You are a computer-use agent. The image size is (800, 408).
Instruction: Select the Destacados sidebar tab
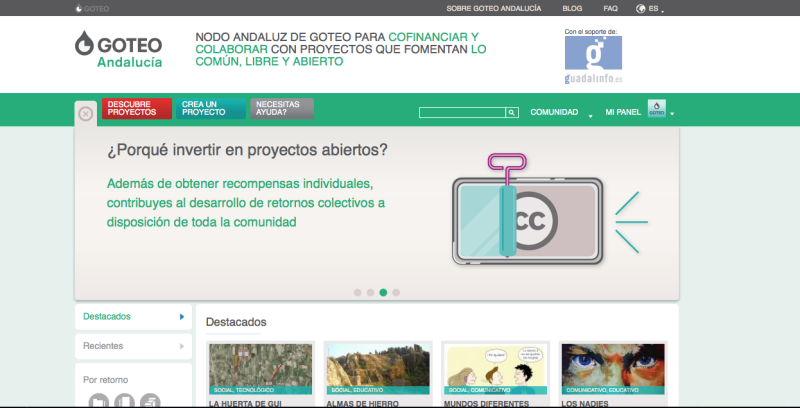[x=133, y=317]
